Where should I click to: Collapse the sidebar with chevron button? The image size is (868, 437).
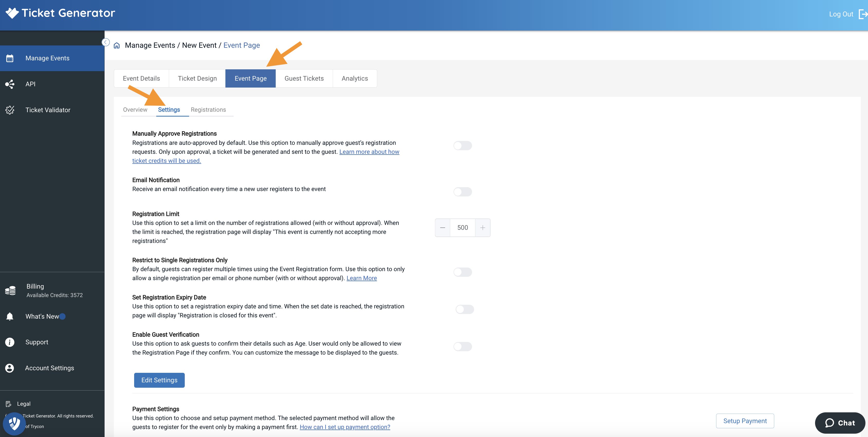pyautogui.click(x=105, y=42)
